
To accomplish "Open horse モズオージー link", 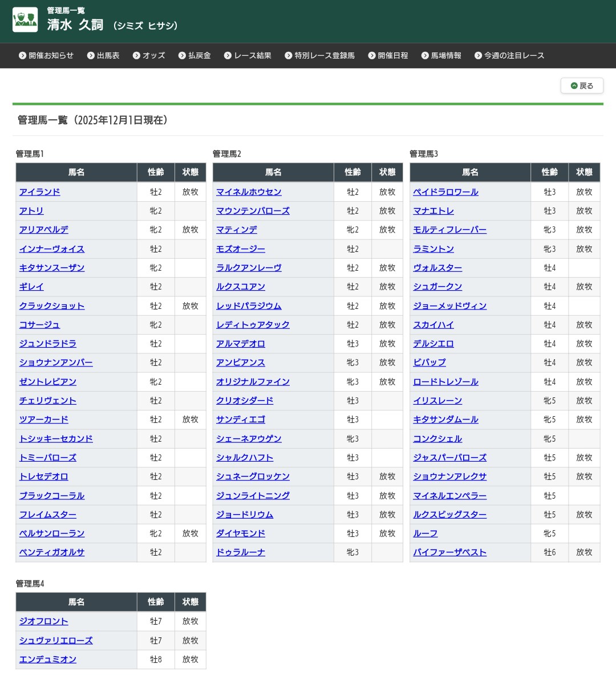I will point(240,249).
